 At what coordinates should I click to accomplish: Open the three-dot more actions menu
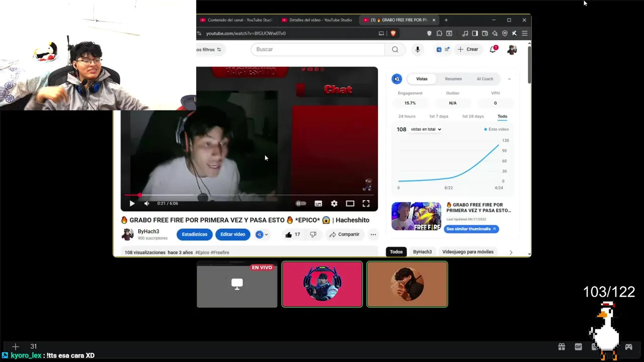(373, 234)
